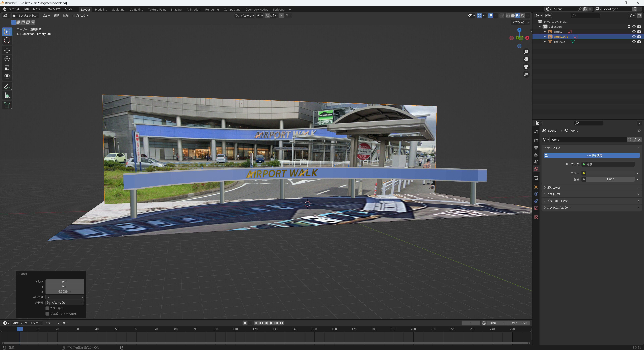The width and height of the screenshot is (644, 350).
Task: Hide Empty object using its eye icon
Action: (634, 32)
